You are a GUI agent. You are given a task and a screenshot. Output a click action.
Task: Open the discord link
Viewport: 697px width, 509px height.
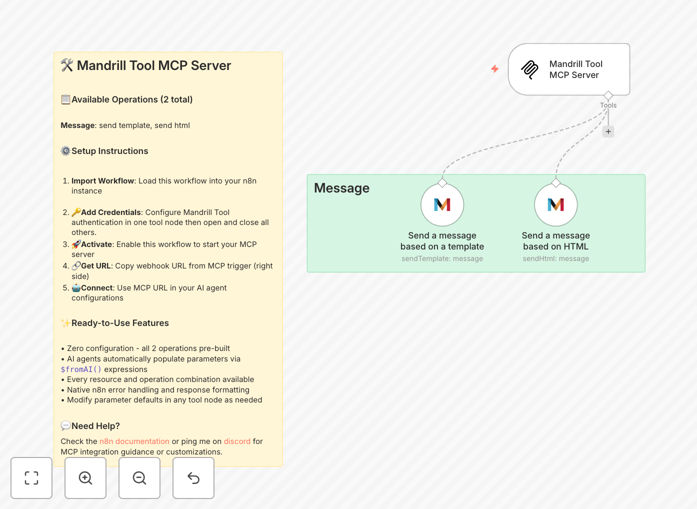237,441
